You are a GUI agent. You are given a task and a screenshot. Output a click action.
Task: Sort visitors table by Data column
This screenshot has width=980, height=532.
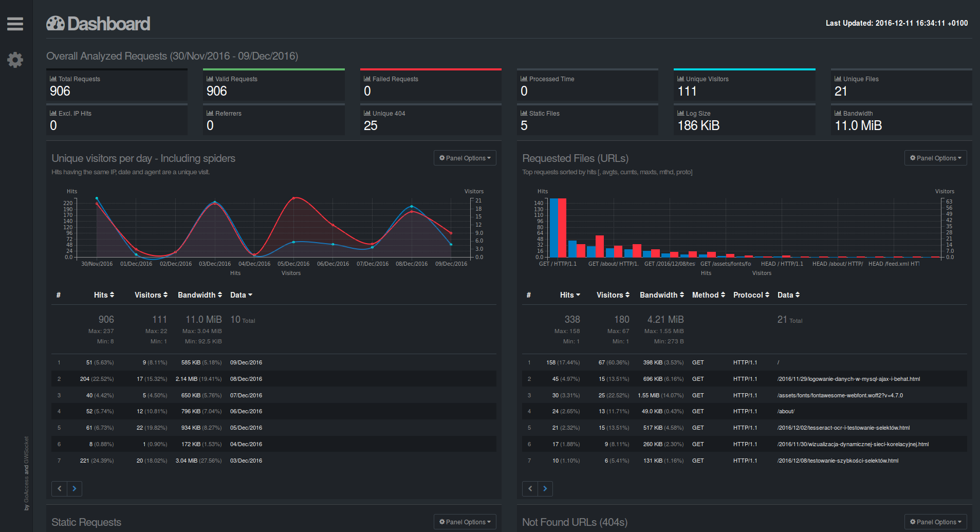tap(241, 295)
